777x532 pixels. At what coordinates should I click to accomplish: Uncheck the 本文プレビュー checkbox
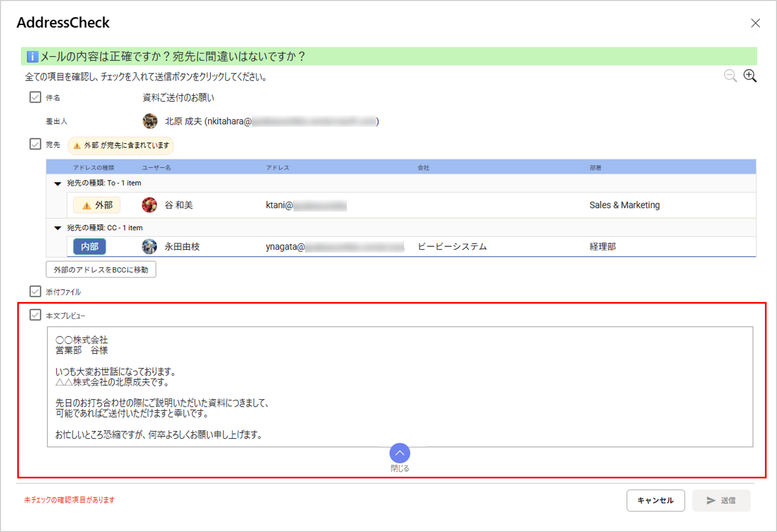tap(35, 315)
